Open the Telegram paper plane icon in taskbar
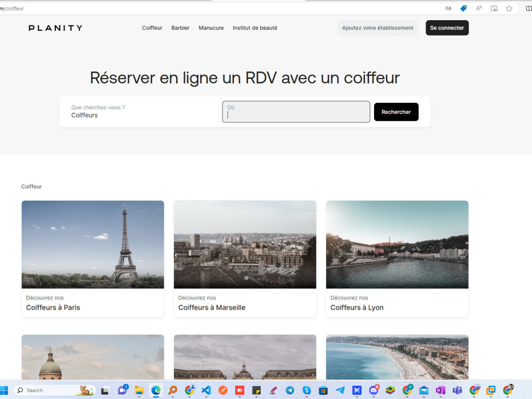This screenshot has height=399, width=532. tap(340, 390)
